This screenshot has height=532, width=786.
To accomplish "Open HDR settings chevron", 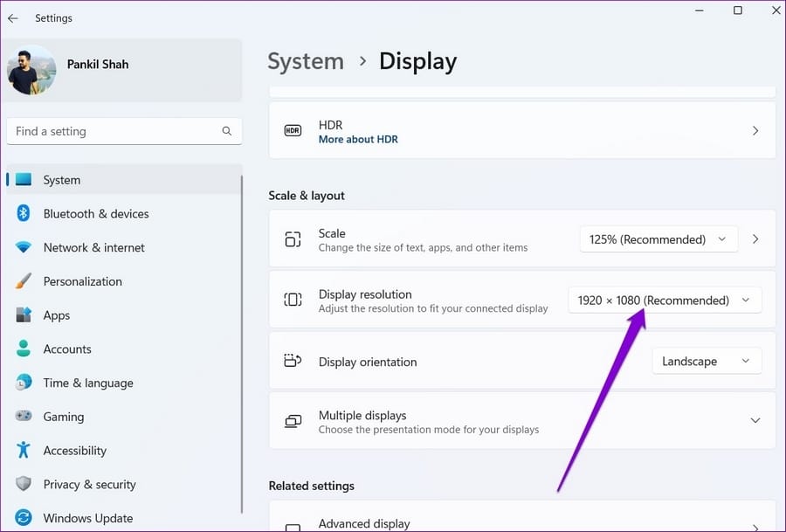I will tap(755, 131).
